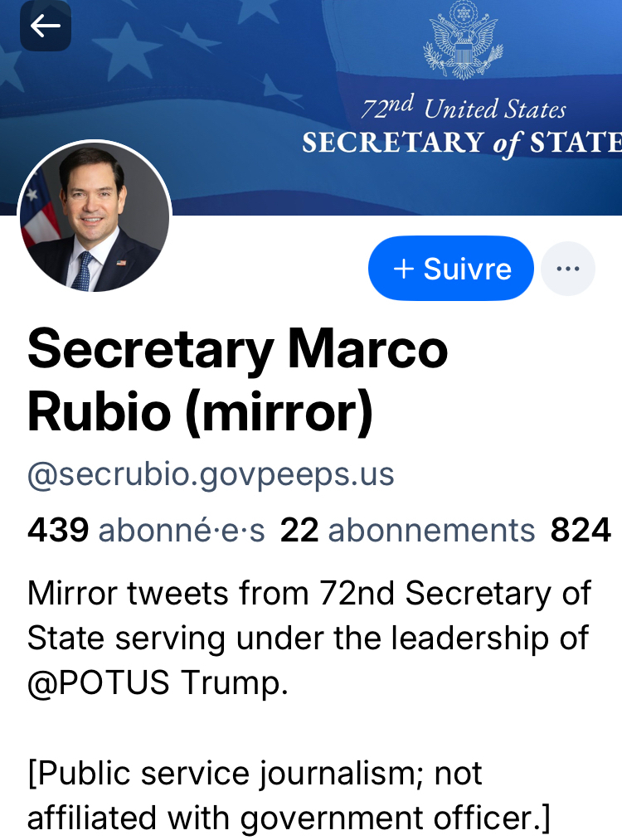Click the "SECRETARY of STATE" banner title

[461, 143]
